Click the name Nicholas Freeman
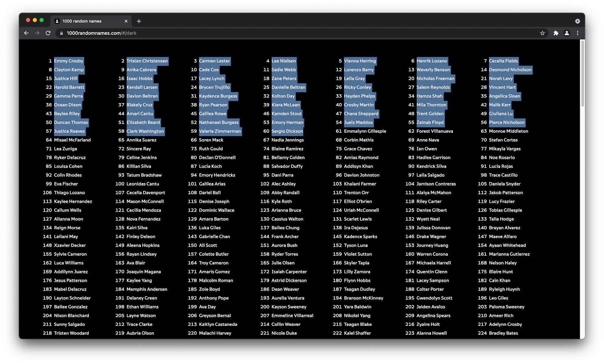 (x=436, y=78)
